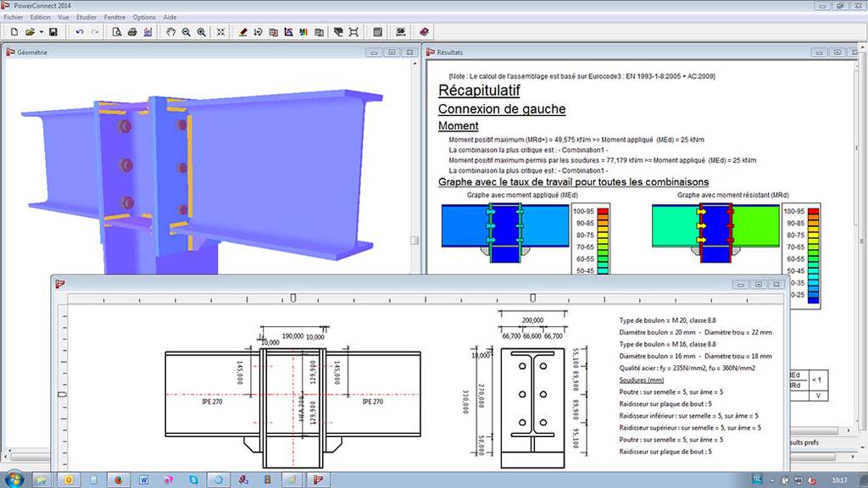
Task: Open Print preview from the toolbar
Action: pyautogui.click(x=117, y=32)
